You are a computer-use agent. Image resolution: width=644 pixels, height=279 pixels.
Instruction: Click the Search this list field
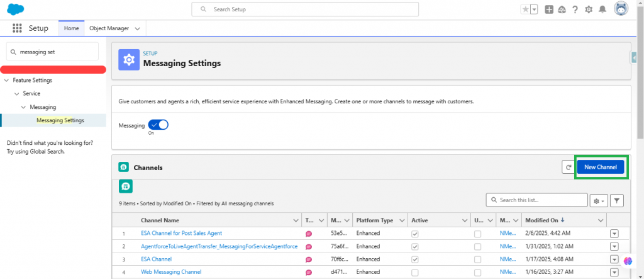coord(537,200)
